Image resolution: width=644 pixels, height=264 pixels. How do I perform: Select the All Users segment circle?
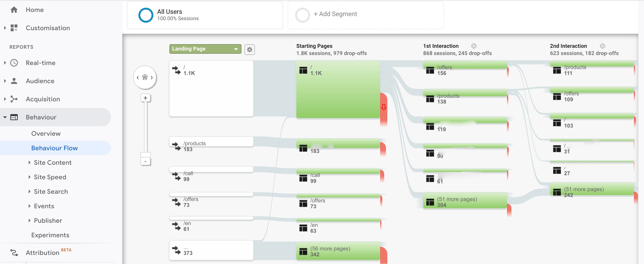[146, 15]
